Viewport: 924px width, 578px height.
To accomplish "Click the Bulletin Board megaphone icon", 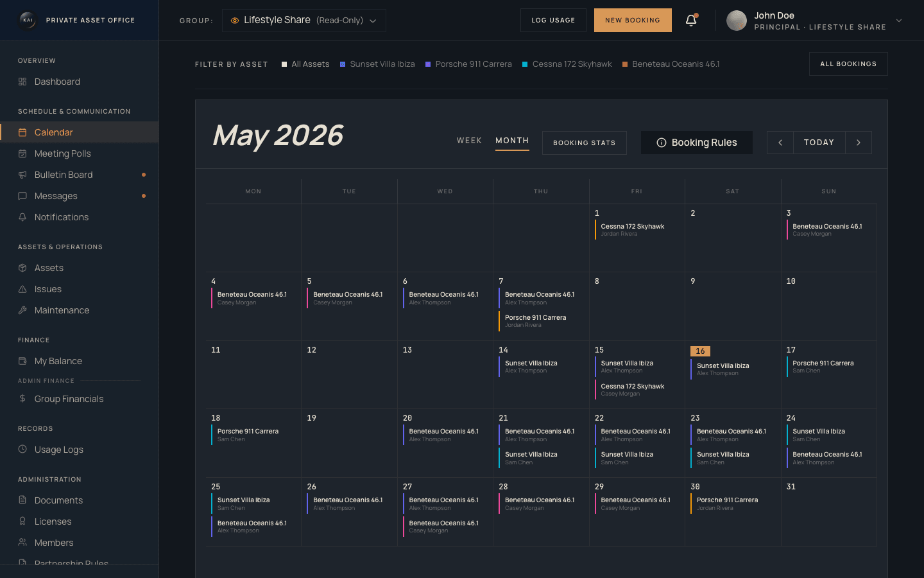I will (x=22, y=175).
